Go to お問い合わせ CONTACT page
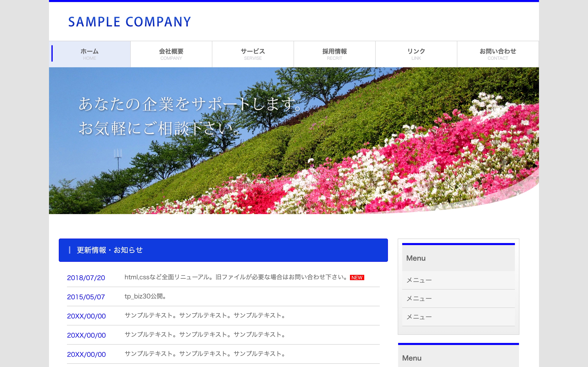588x367 pixels. coord(498,54)
